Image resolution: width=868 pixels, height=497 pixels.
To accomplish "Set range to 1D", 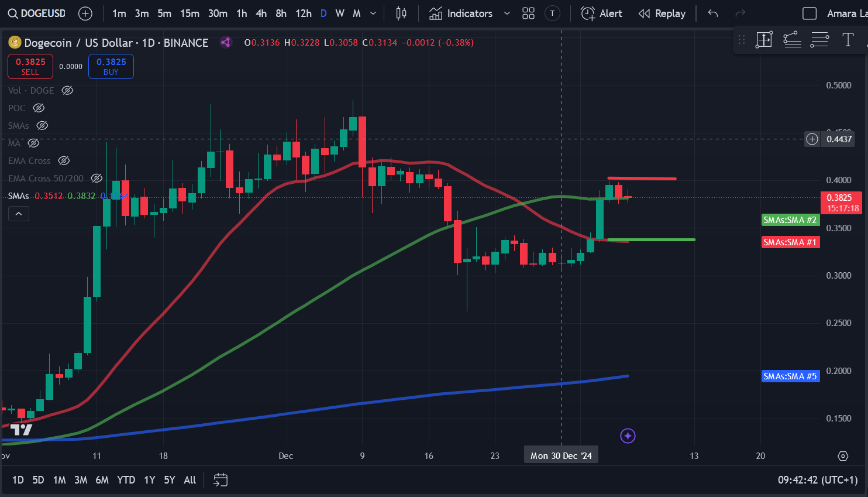I will coord(18,480).
